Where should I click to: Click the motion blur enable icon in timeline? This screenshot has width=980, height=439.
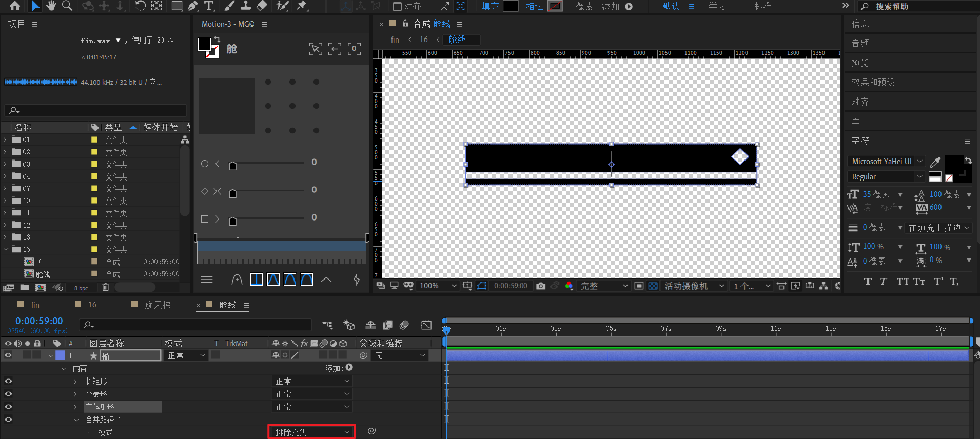point(404,325)
